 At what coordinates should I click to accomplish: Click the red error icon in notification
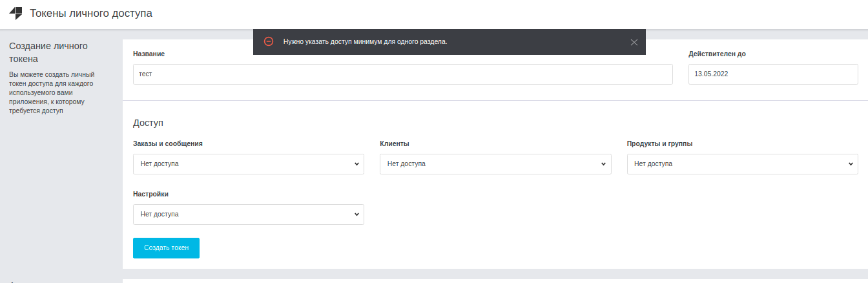coord(269,41)
